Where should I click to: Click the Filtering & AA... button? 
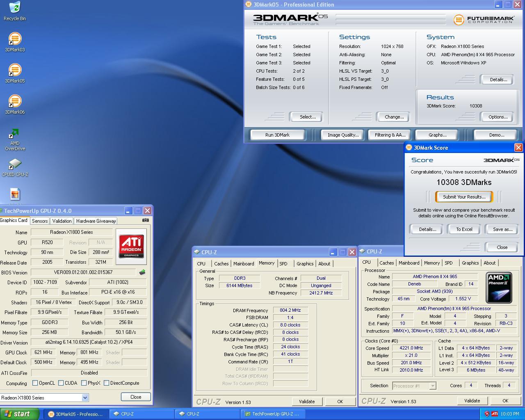coord(390,135)
